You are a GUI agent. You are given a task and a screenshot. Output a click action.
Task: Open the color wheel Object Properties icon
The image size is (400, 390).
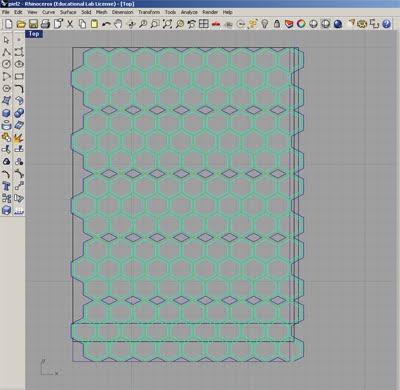point(301,24)
